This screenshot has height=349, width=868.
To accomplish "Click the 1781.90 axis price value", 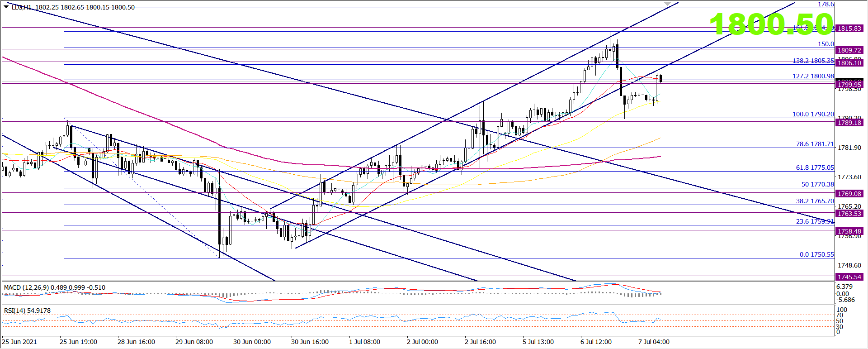I will click(x=849, y=148).
